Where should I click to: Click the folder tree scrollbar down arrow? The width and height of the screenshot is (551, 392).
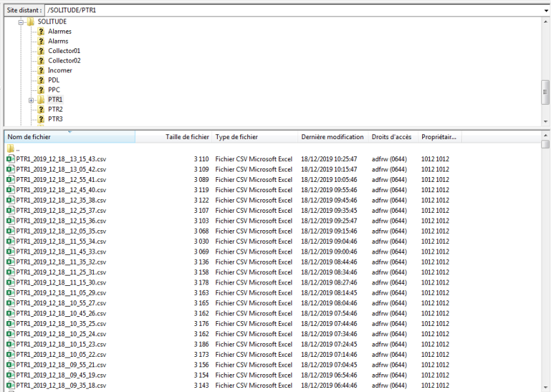(545, 121)
